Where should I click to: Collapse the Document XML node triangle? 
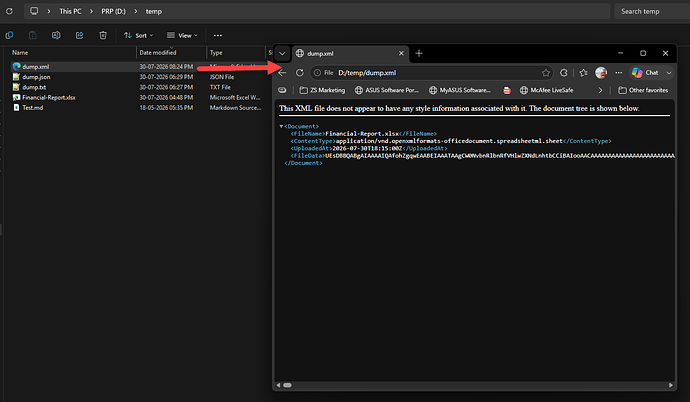pyautogui.click(x=281, y=126)
